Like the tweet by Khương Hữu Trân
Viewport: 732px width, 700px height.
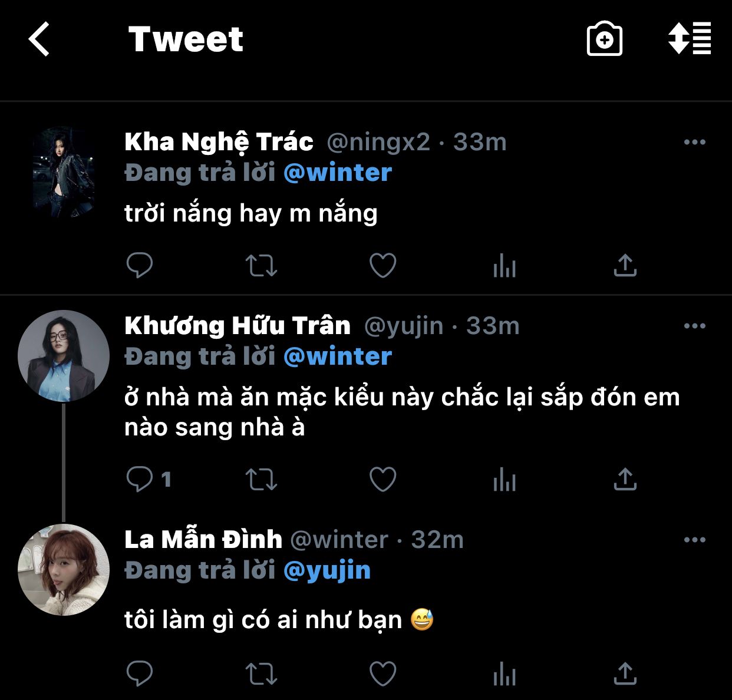pyautogui.click(x=383, y=479)
